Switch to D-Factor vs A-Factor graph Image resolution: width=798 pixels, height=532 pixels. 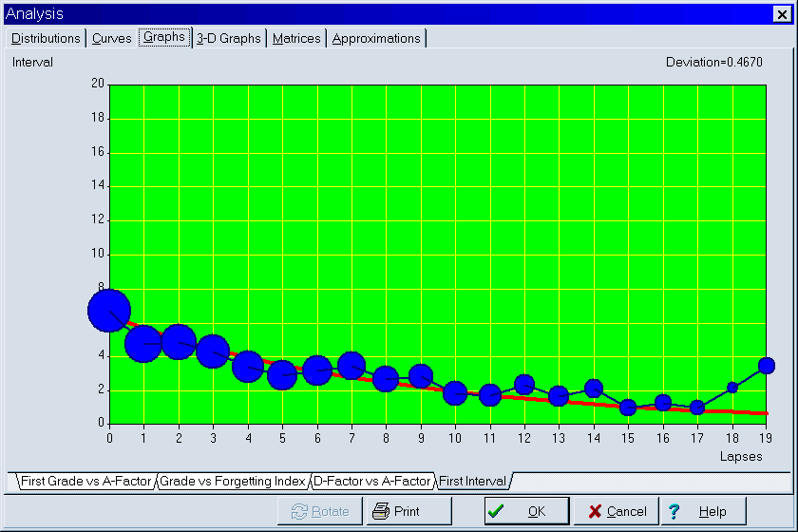tap(372, 482)
